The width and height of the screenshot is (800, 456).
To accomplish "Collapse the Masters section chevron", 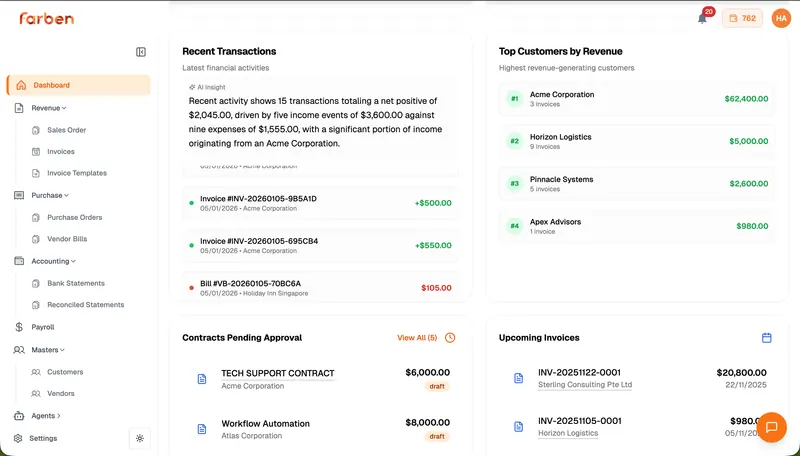I will (x=62, y=350).
